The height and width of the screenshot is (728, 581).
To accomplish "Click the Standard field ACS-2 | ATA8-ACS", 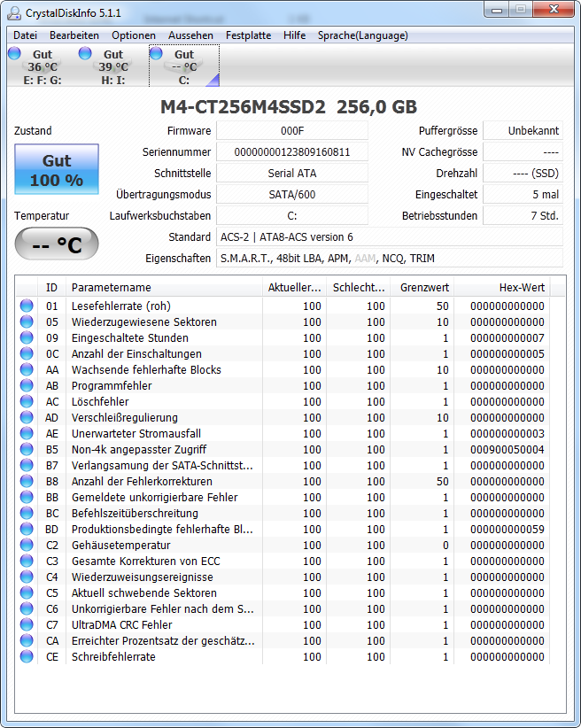I will [x=390, y=236].
